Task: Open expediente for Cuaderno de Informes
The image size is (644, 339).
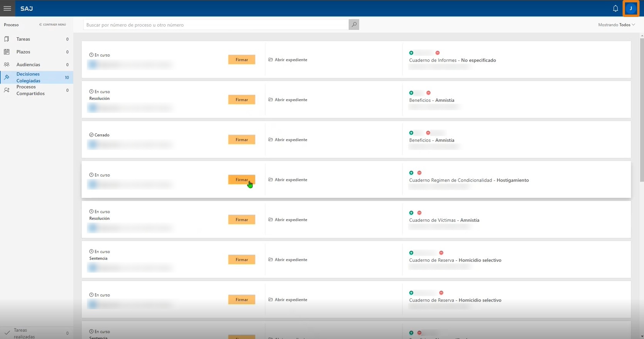Action: pos(288,60)
